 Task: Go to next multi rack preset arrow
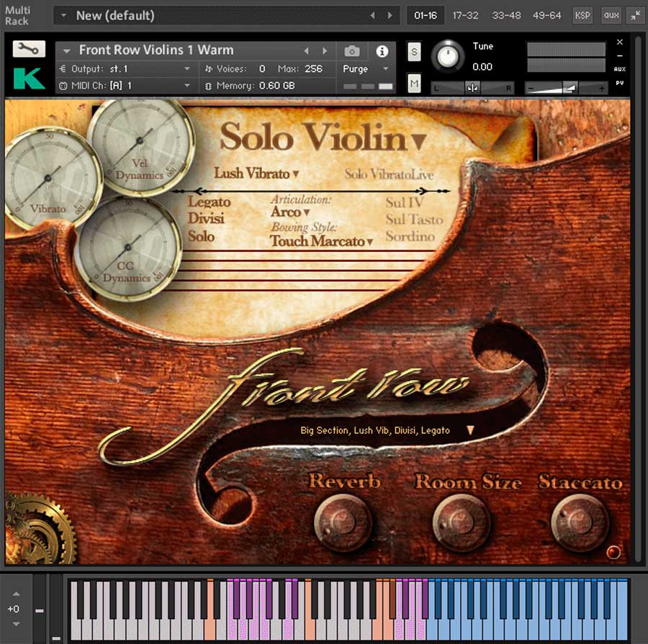[x=390, y=15]
